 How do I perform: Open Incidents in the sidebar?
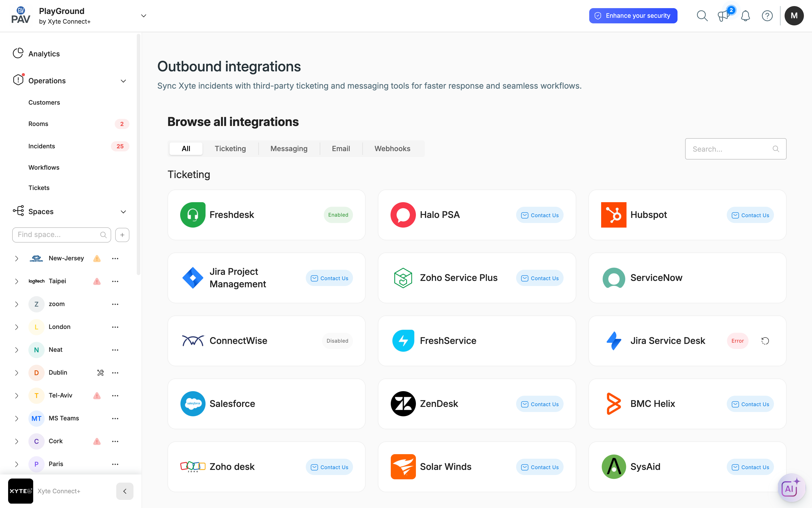click(x=42, y=146)
